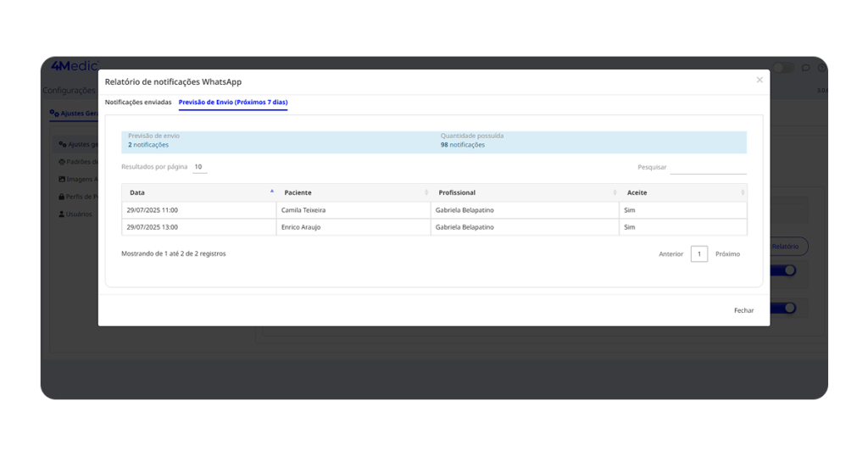Image resolution: width=868 pixels, height=456 pixels.
Task: Click the 98 notificações quantity value
Action: pos(463,145)
